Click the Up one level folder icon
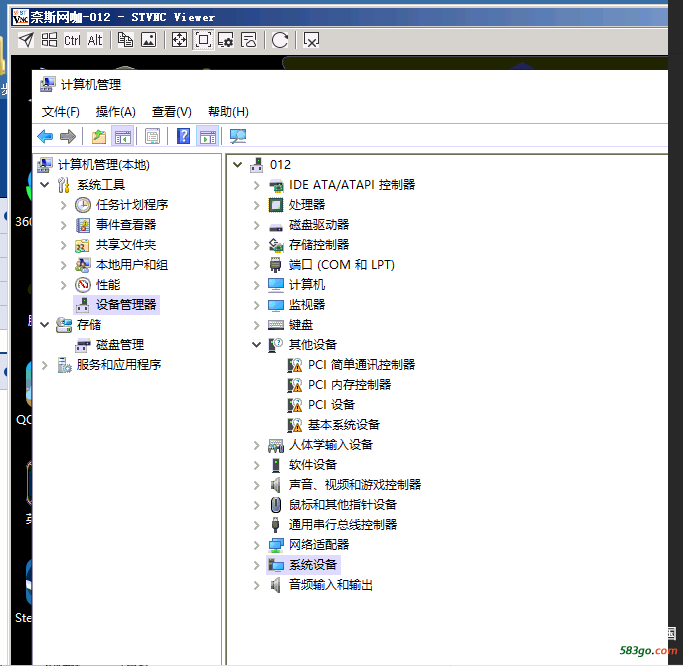Viewport: 683px width, 666px height. click(x=99, y=137)
